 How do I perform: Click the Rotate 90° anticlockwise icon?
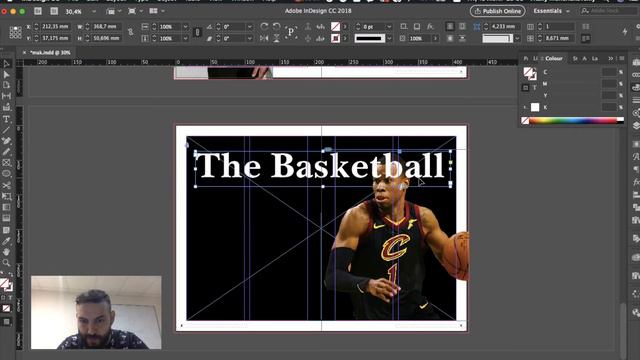276,27
